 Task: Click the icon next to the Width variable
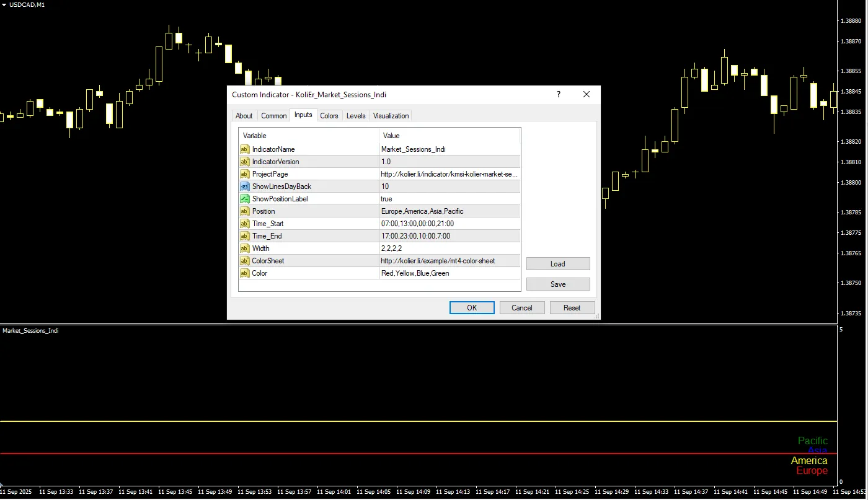[244, 248]
